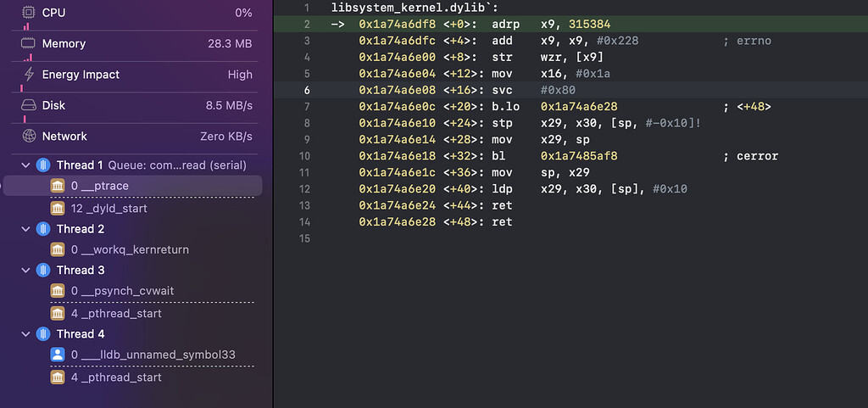Screen dimensions: 868x408
Task: Collapse the Thread 3 disclosure arrow
Action: 25,270
